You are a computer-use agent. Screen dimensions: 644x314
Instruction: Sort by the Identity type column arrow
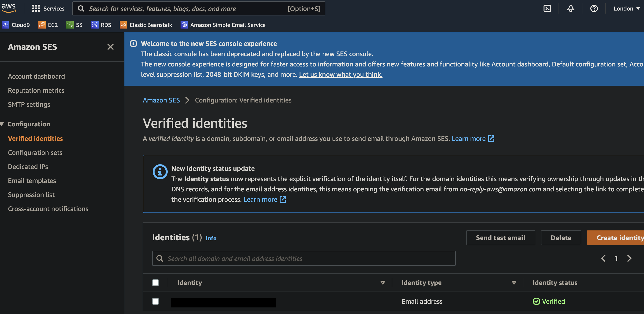pos(514,282)
